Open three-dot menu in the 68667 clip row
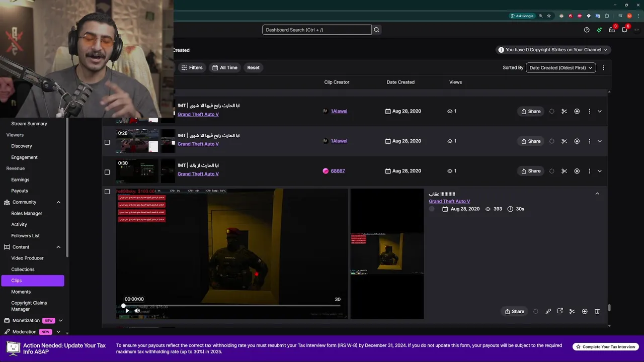Viewport: 644px width, 362px height. (x=589, y=171)
